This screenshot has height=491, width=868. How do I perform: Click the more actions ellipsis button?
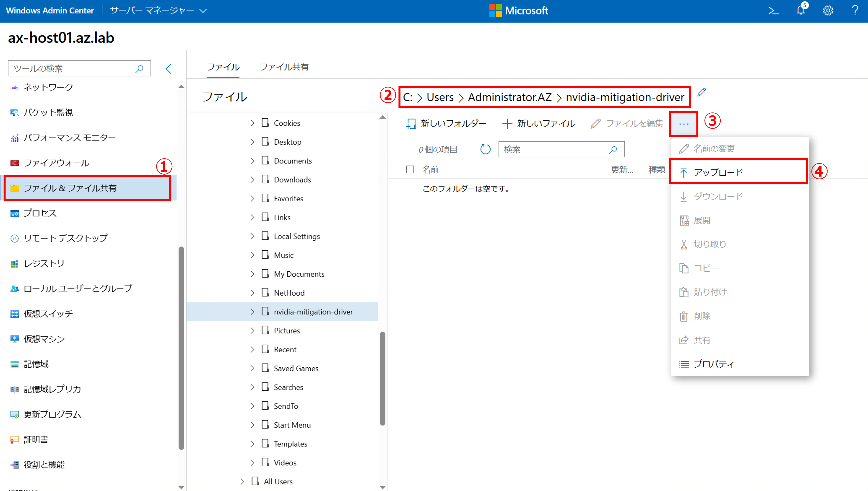click(x=684, y=124)
